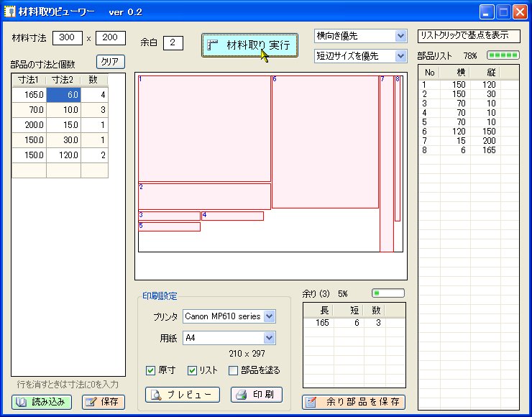The width and height of the screenshot is (532, 417).
Task: Minimize the 材料取りビューワー window
Action: click(x=487, y=12)
